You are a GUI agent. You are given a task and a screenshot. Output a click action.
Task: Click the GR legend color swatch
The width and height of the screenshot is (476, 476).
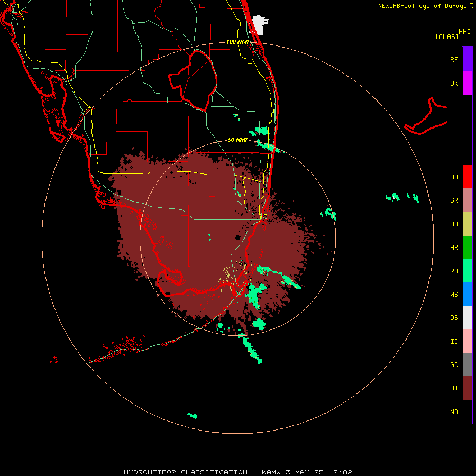coord(467,200)
